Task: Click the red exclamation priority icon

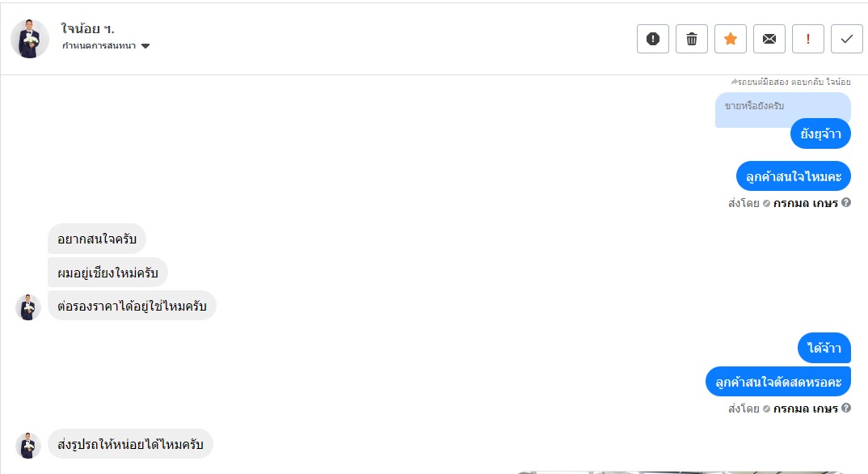Action: click(x=808, y=39)
